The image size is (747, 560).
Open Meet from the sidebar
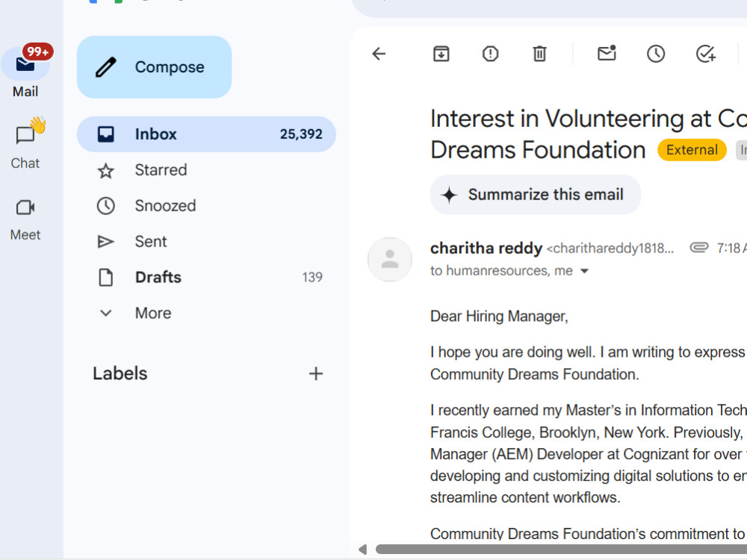click(x=25, y=220)
